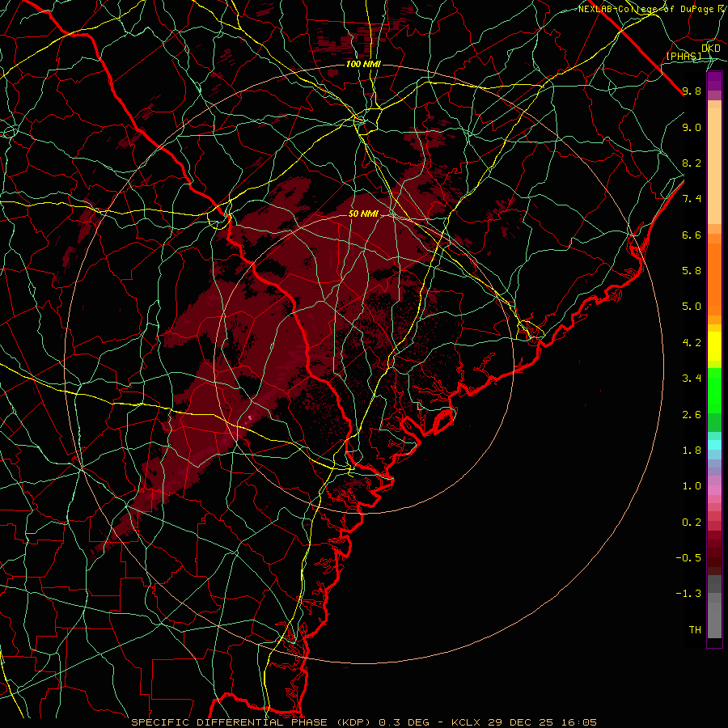Click the 9.8 color scale value
The height and width of the screenshot is (728, 728).
coord(692,91)
